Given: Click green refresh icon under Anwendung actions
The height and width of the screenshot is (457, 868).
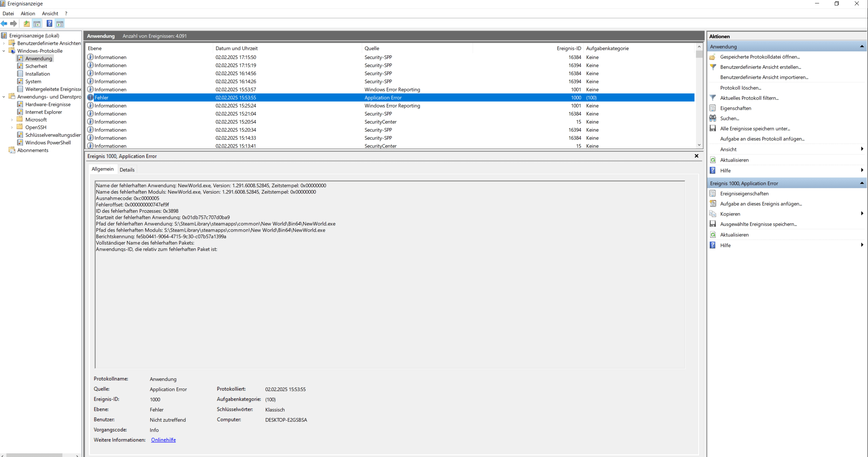Looking at the screenshot, I should point(713,160).
